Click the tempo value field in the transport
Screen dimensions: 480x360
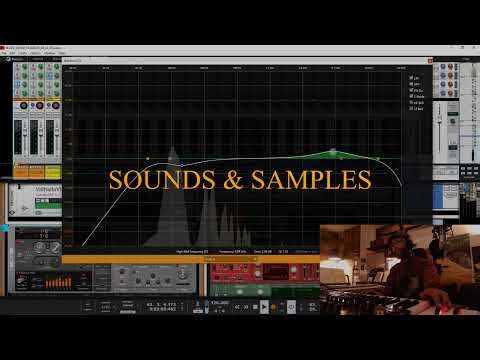[x=220, y=303]
